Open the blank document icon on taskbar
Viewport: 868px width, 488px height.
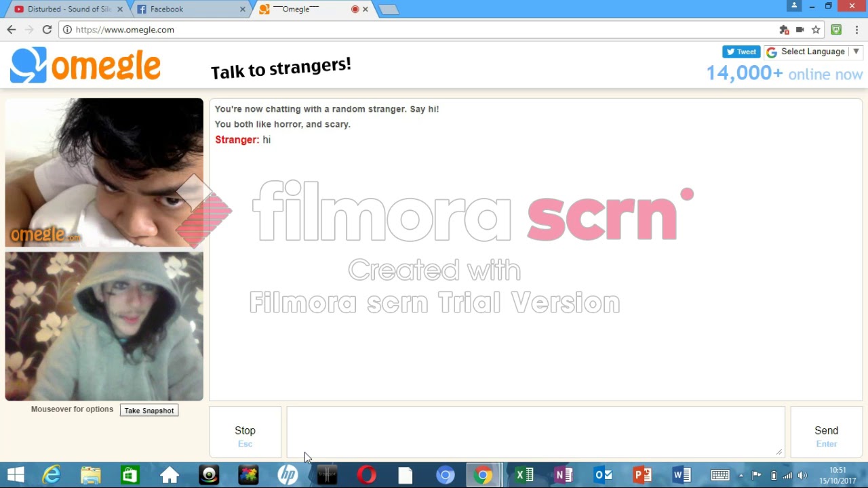tap(406, 475)
